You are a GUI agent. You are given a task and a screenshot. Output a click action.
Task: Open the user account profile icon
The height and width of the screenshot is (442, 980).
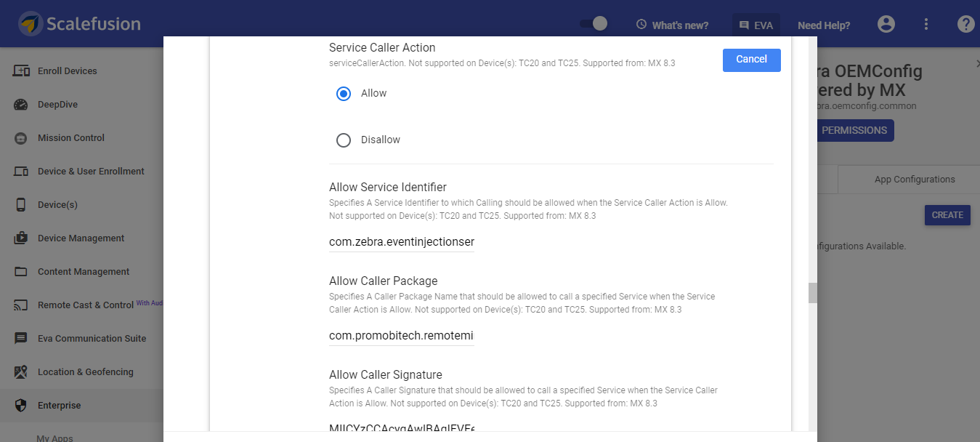coord(886,24)
